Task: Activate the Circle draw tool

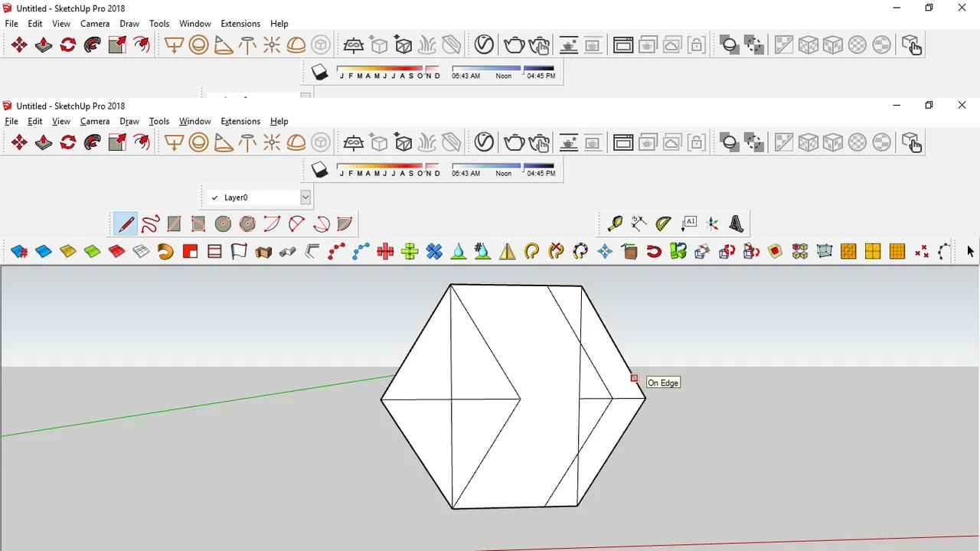Action: pyautogui.click(x=223, y=224)
